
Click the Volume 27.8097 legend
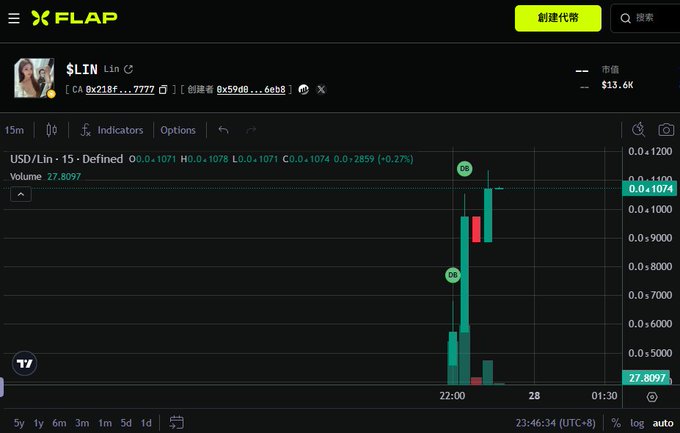[x=46, y=177]
